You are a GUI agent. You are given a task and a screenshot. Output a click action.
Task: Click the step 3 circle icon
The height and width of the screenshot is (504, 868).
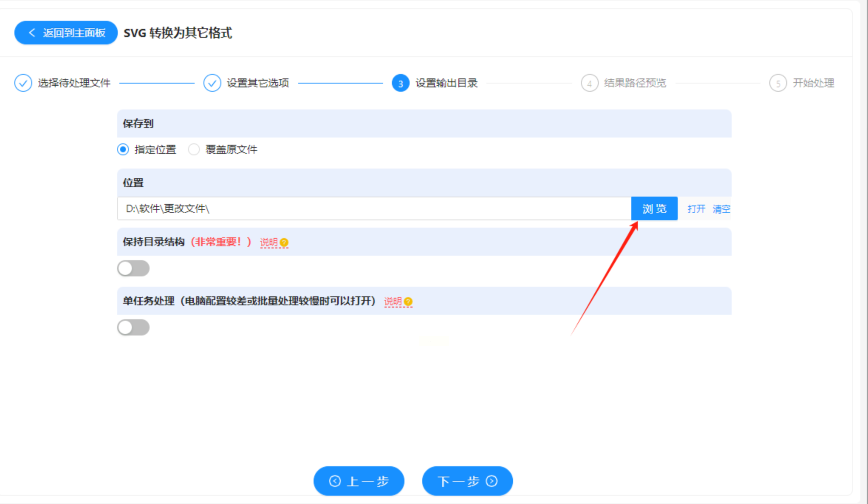[x=400, y=83]
